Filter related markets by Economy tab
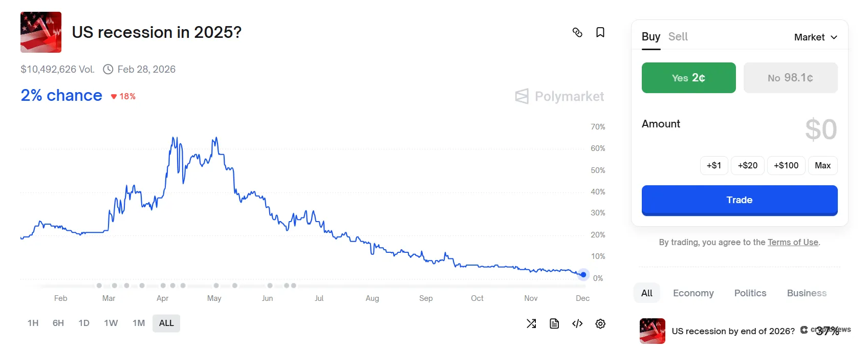This screenshot has width=868, height=349. [693, 293]
